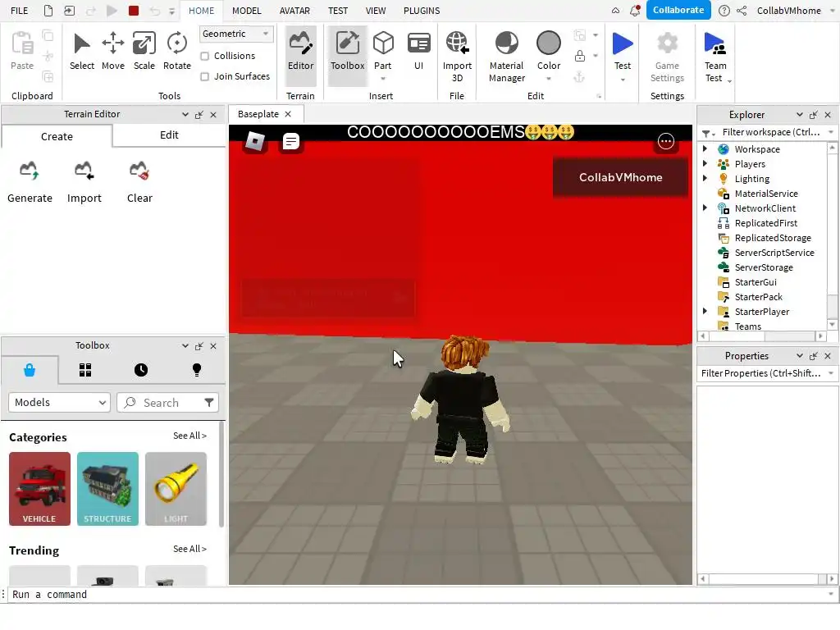Screen dimensions: 840x630
Task: Open Toolbox Recent clock tab
Action: point(141,370)
